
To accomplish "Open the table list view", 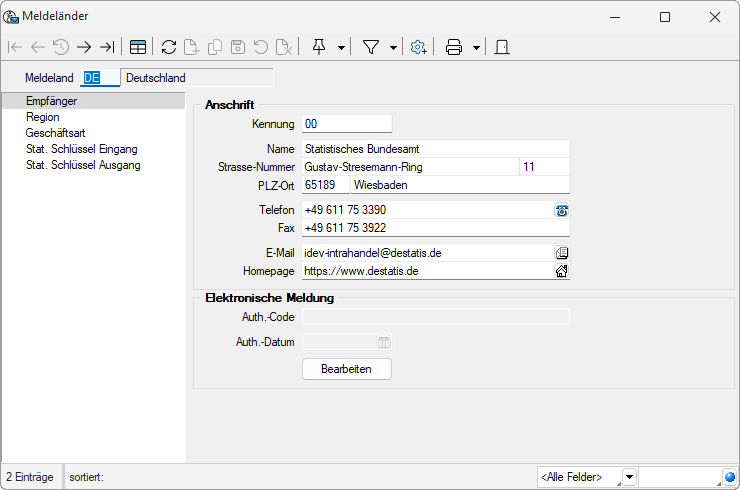I will pos(138,47).
